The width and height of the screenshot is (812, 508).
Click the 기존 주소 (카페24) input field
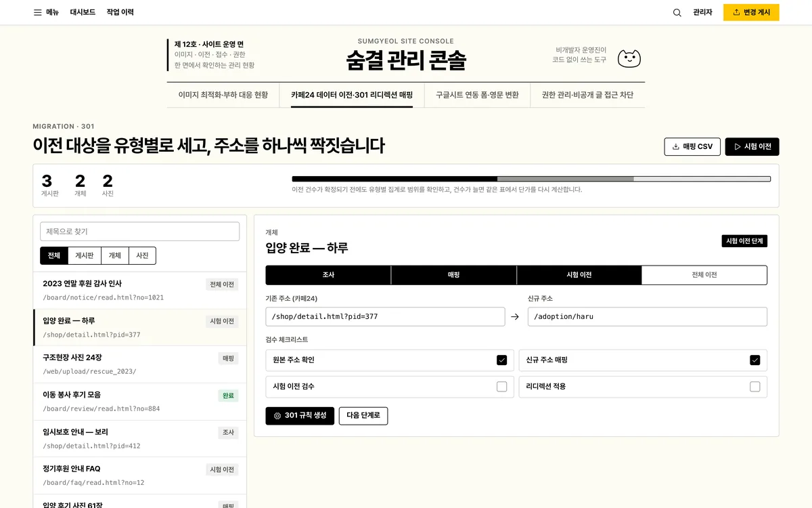tap(385, 316)
